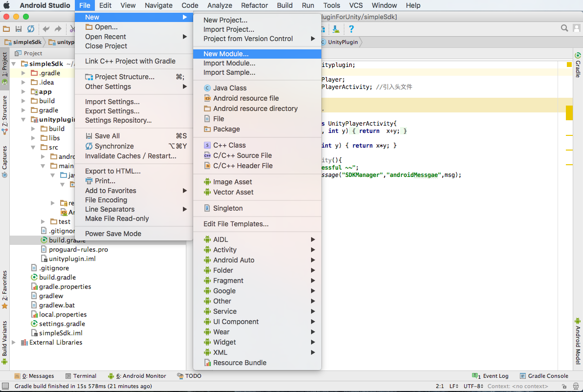This screenshot has width=583, height=392.
Task: Open TODO tool window
Action: [x=189, y=376]
